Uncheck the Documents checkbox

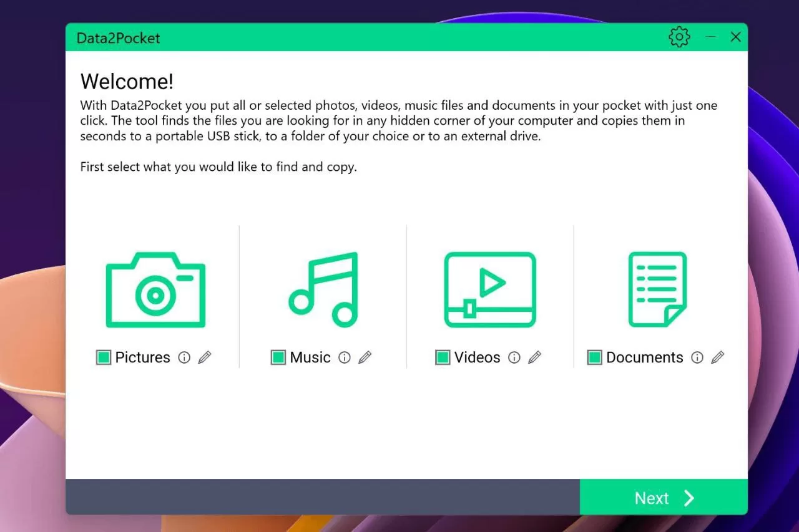(595, 357)
